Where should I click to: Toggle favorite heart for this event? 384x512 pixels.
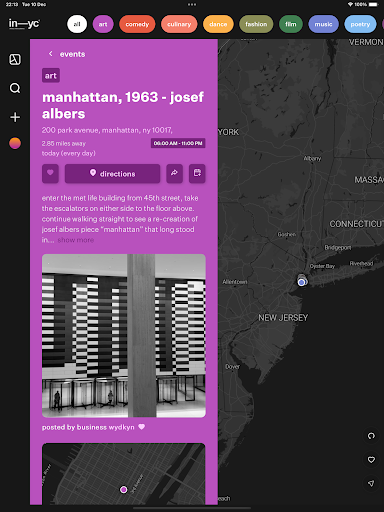[50, 173]
